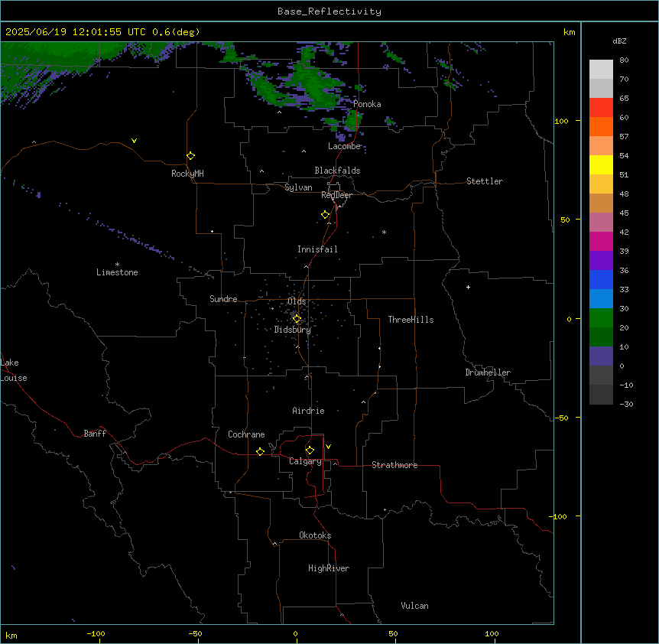Click the yellow V marker northeast of Calgary
This screenshot has width=659, height=644.
coord(328,447)
